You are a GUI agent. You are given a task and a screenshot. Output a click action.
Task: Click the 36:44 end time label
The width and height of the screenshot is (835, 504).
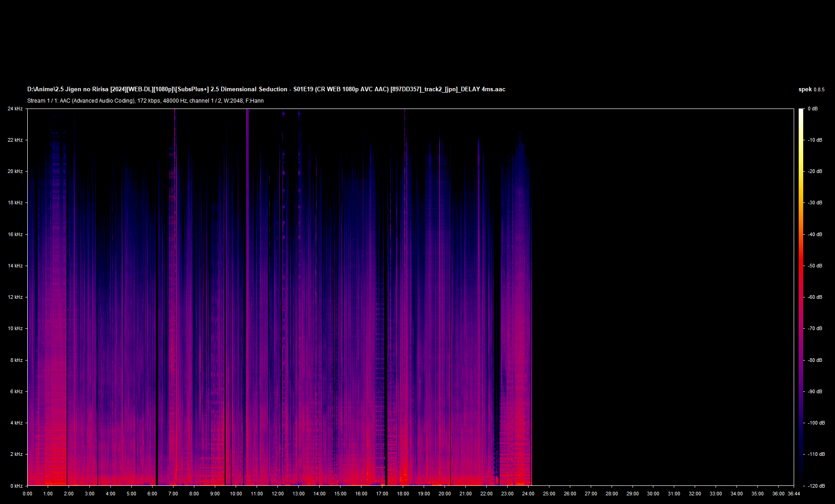coord(794,494)
